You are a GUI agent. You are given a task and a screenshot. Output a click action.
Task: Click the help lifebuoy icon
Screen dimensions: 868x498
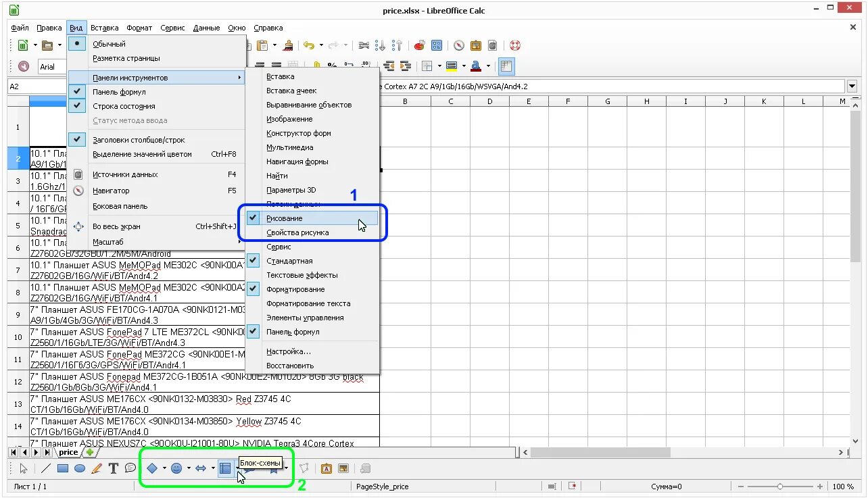click(x=515, y=45)
